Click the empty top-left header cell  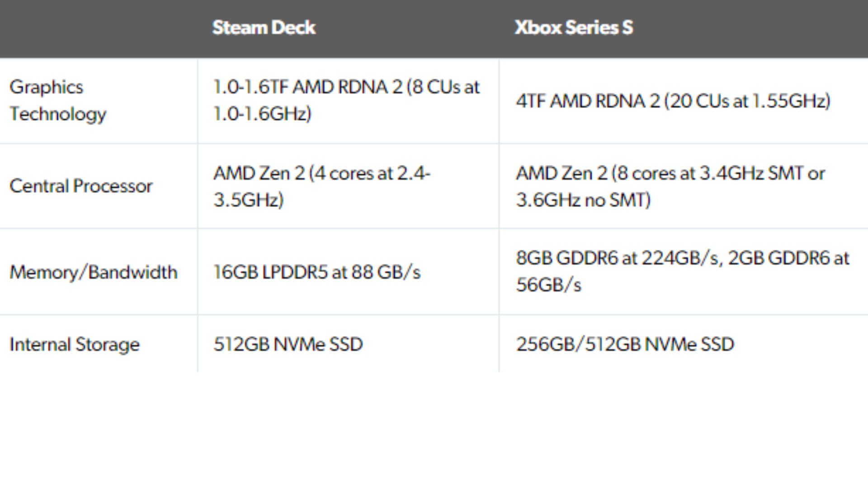(99, 28)
